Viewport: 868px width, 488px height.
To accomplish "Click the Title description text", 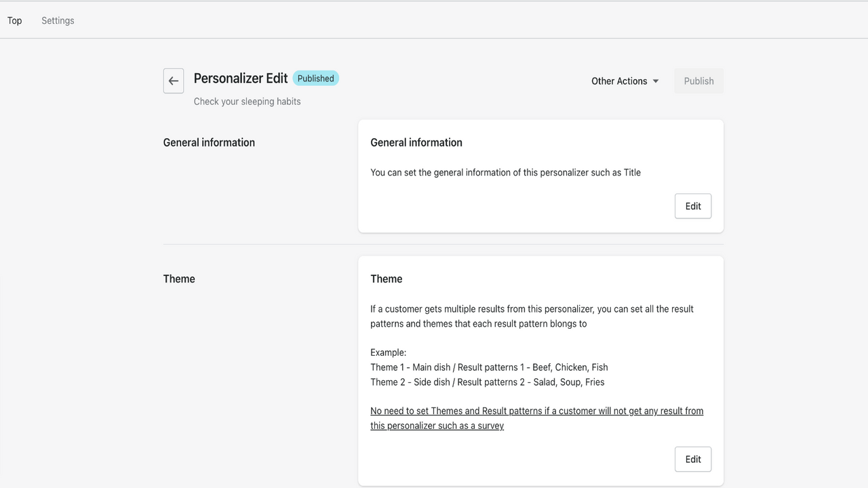I will pos(505,172).
